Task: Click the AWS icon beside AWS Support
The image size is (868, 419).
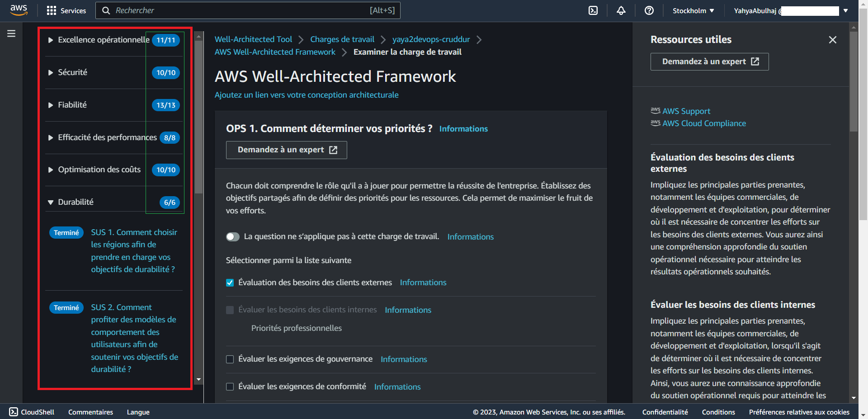Action: coord(656,110)
